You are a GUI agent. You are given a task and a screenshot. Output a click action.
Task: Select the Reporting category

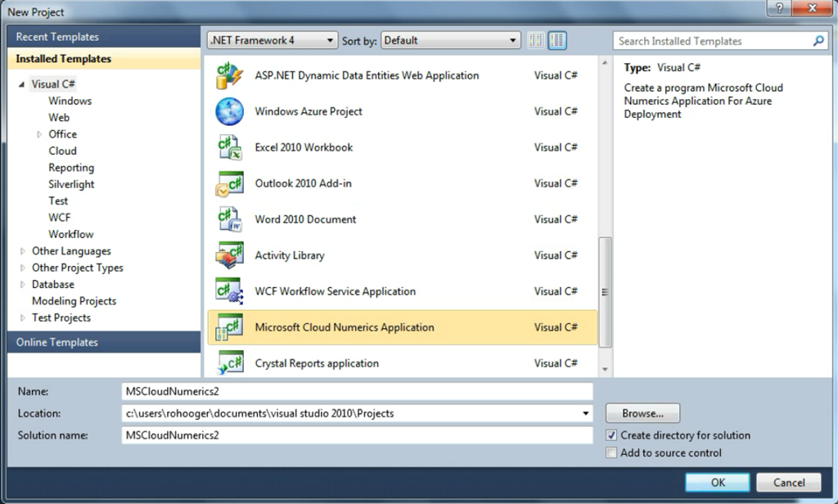pos(71,167)
